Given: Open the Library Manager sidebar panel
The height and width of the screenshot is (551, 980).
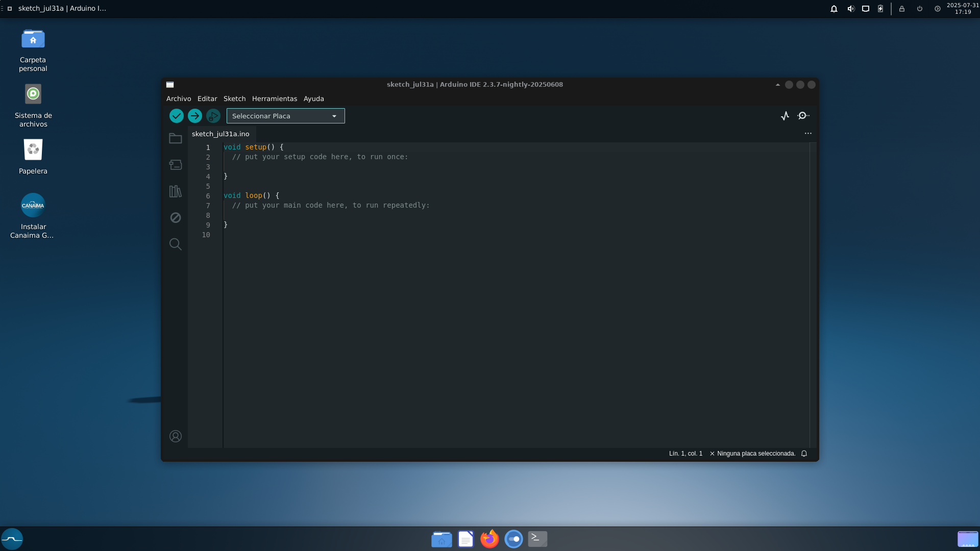Looking at the screenshot, I should (x=176, y=191).
